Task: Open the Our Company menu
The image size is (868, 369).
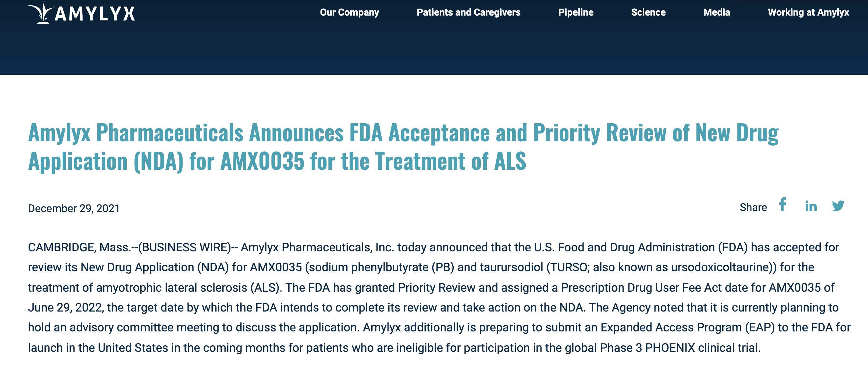Action: pos(349,12)
